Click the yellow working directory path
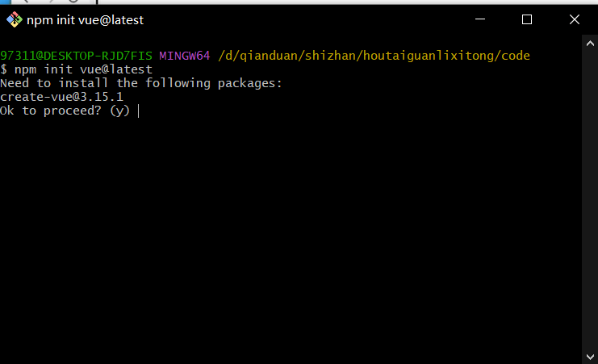The width and height of the screenshot is (598, 364). pos(374,56)
